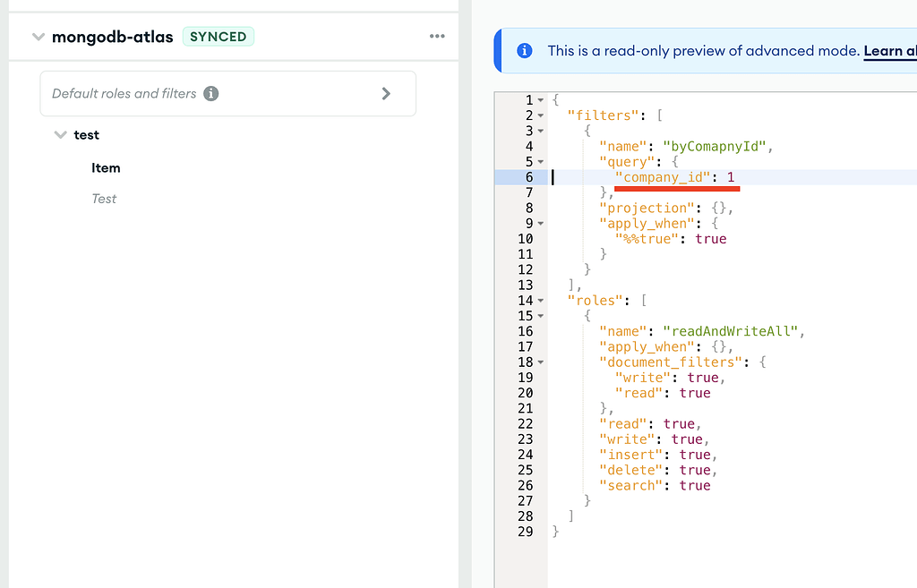917x588 pixels.
Task: Collapse the mongodb-atlas data source section
Action: pos(38,38)
